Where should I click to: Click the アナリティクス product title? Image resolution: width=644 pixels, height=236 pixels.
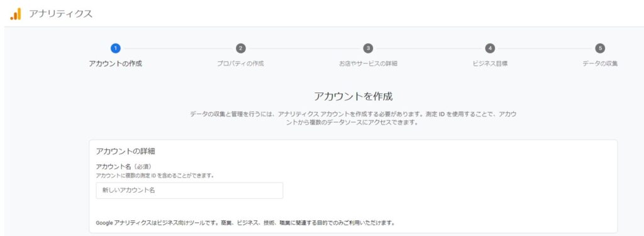(x=61, y=14)
